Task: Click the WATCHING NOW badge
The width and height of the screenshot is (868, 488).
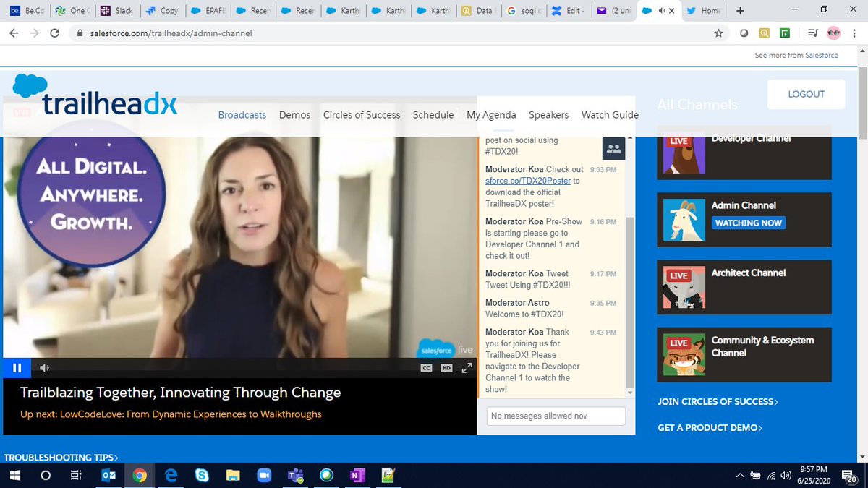Action: pos(748,223)
